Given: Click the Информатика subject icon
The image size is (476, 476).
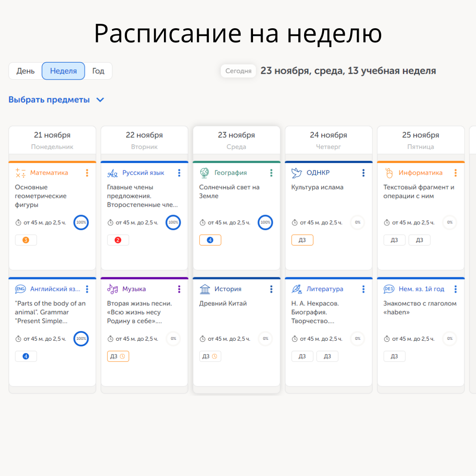Looking at the screenshot, I should pos(389,172).
